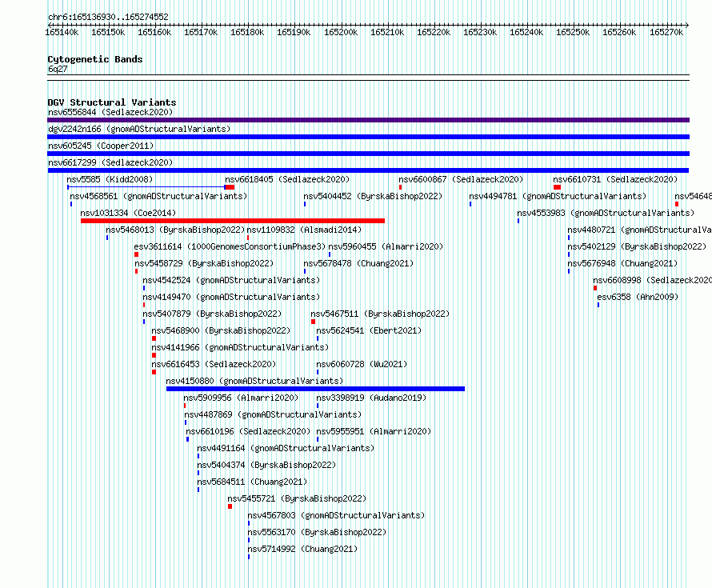Select nsv5468900 (ByrskaBishop2022) label
The width and height of the screenshot is (712, 588).
[221, 330]
